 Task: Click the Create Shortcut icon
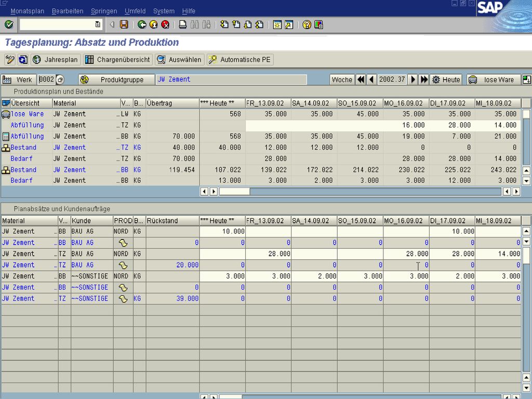289,25
